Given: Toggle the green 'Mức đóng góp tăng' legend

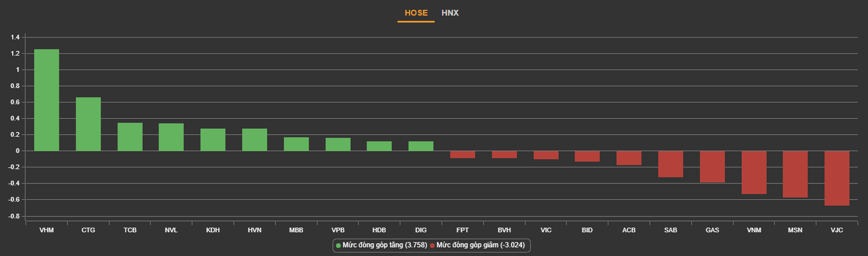Looking at the screenshot, I should tap(382, 245).
